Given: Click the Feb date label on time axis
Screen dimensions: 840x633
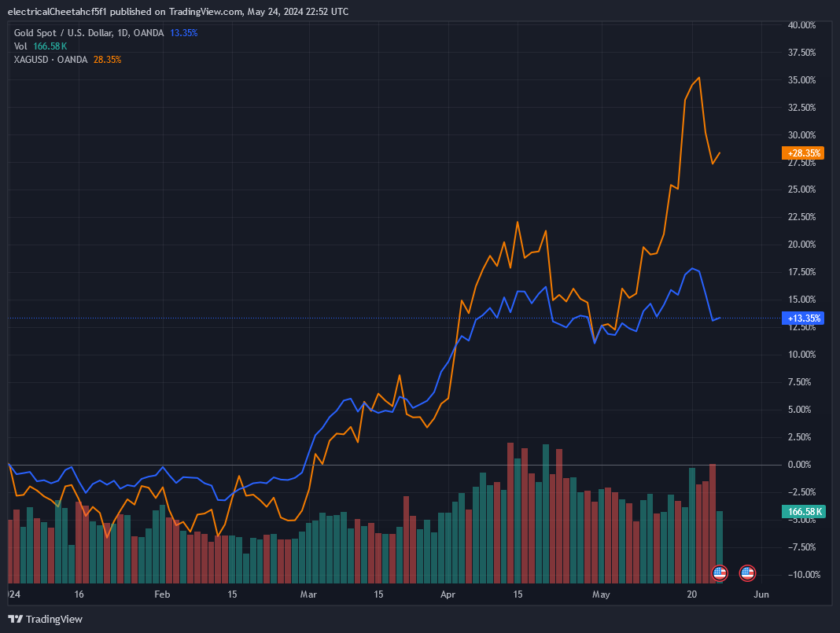Looking at the screenshot, I should (x=162, y=594).
